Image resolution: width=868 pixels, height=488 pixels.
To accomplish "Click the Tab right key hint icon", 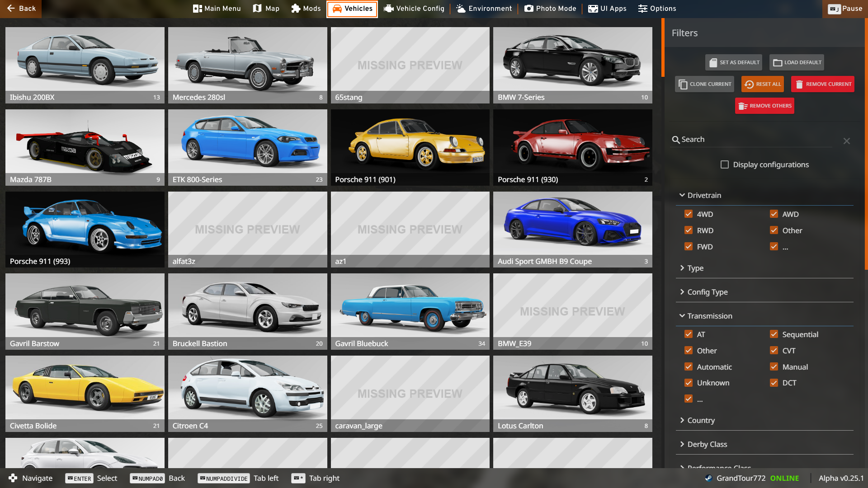I will tap(298, 479).
